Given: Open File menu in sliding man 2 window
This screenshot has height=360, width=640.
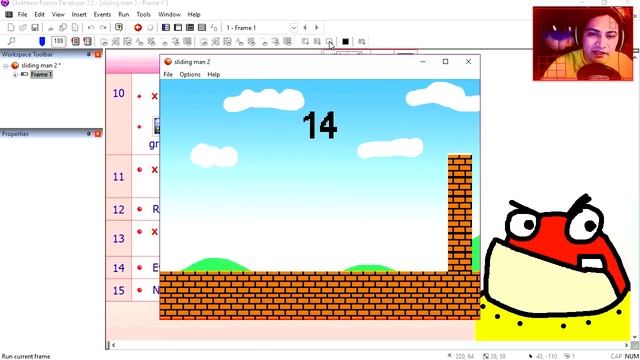Looking at the screenshot, I should 168,75.
